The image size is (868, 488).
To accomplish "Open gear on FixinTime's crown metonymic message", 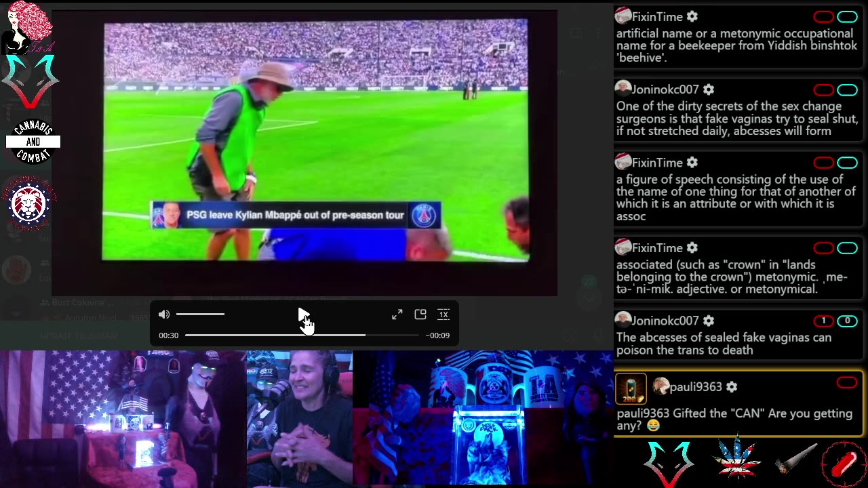I will [x=692, y=248].
